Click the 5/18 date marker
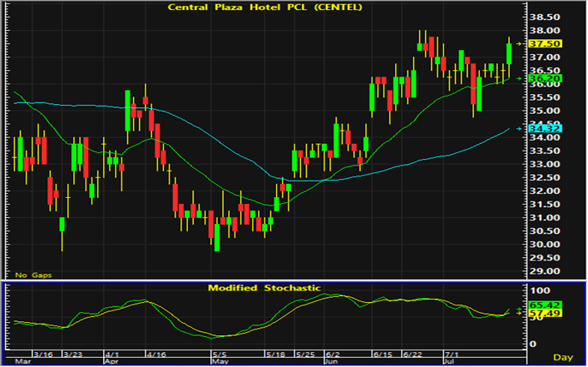Image resolution: width=588 pixels, height=367 pixels. point(275,355)
